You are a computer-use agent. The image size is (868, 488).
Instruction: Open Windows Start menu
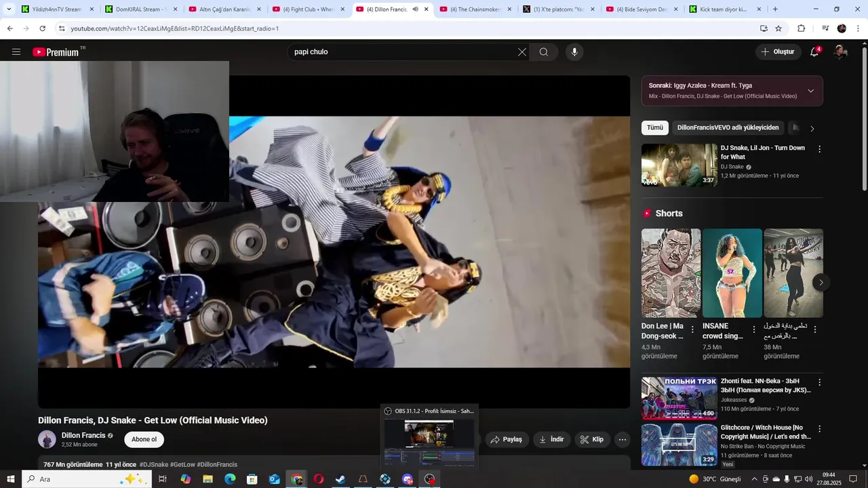(x=11, y=479)
